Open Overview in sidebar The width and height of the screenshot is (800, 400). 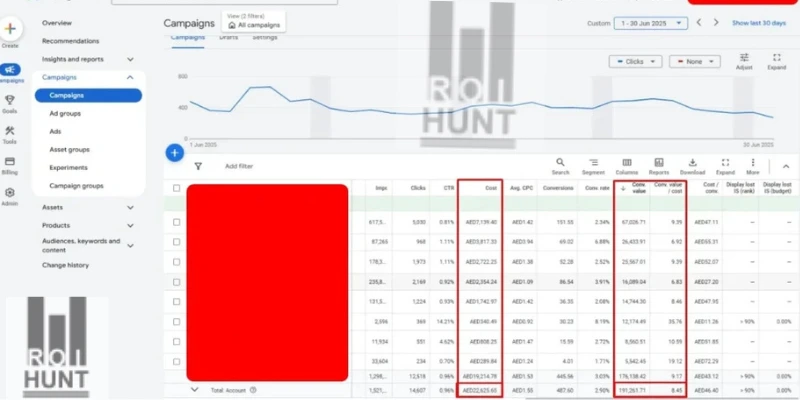(57, 23)
